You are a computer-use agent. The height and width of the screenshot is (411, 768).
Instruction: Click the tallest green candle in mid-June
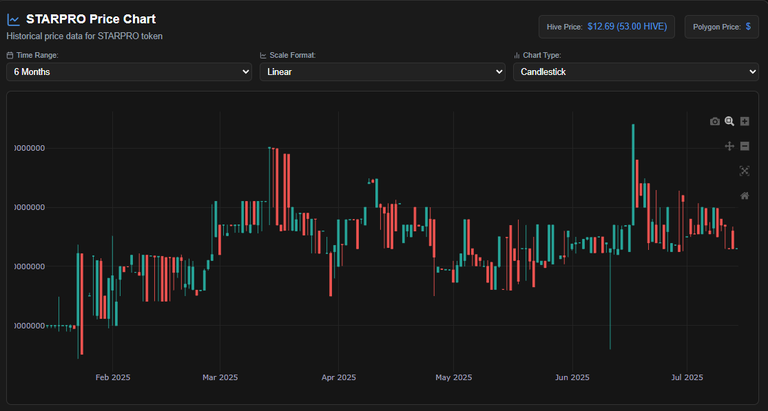point(633,174)
